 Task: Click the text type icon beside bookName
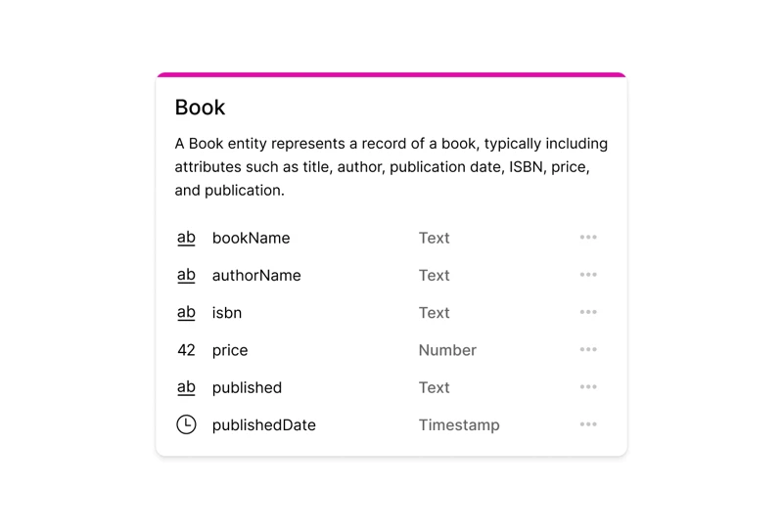pos(186,238)
